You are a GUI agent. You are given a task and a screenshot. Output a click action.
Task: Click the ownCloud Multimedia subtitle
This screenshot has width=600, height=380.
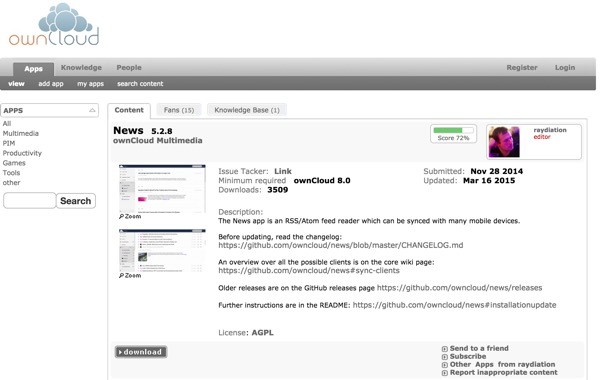tap(158, 140)
